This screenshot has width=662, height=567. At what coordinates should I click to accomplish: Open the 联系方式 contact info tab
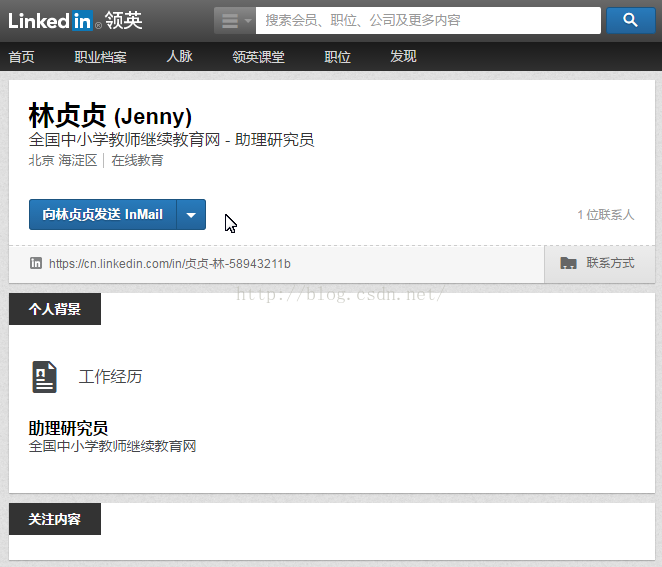600,263
